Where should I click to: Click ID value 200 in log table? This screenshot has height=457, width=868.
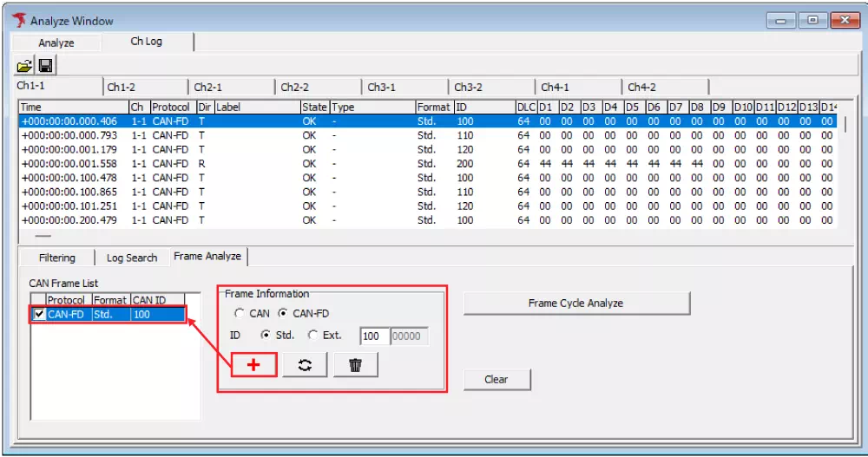tap(465, 164)
